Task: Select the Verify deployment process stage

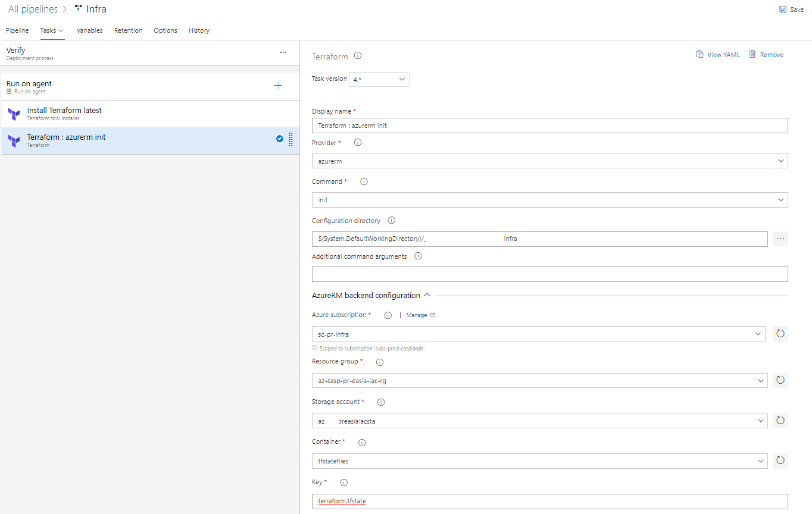Action: (x=149, y=54)
